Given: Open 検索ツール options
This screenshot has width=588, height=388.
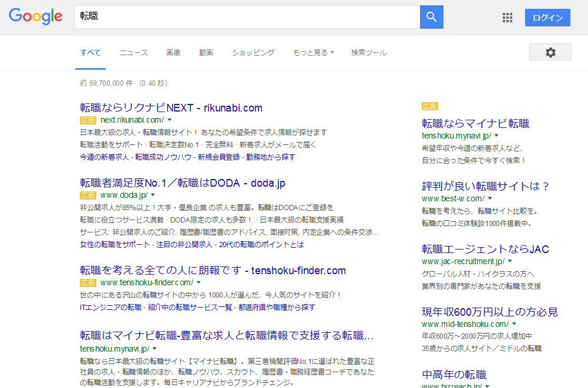Looking at the screenshot, I should [x=369, y=53].
